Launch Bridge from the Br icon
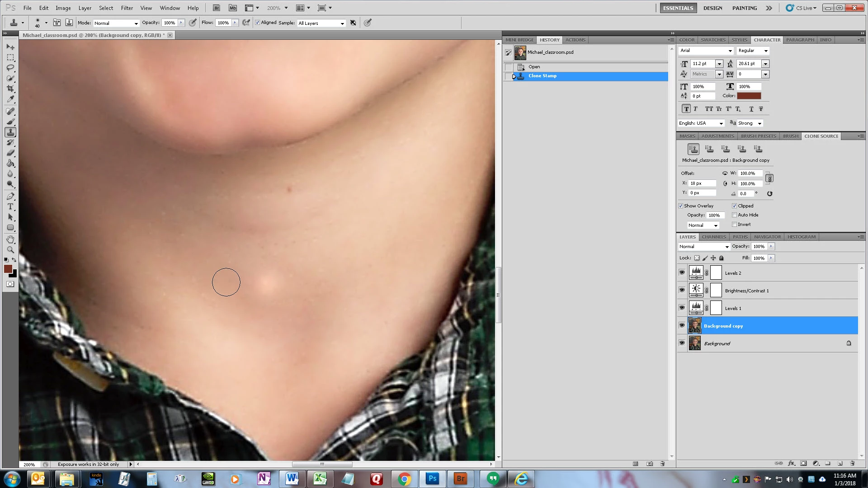Viewport: 868px width, 488px height. click(217, 8)
